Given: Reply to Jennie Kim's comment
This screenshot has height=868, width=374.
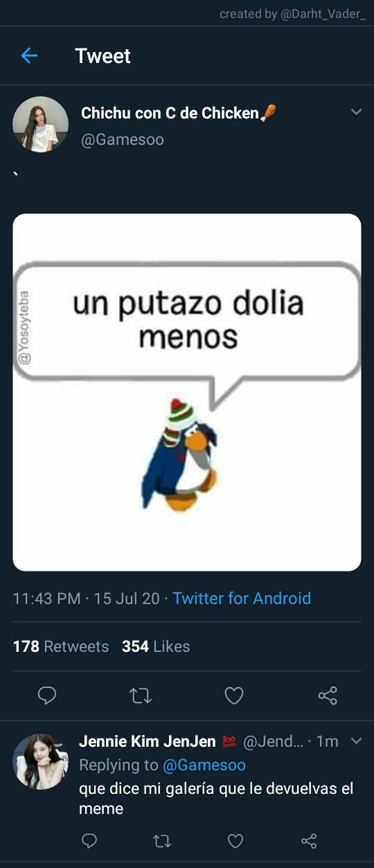Looking at the screenshot, I should click(x=89, y=841).
